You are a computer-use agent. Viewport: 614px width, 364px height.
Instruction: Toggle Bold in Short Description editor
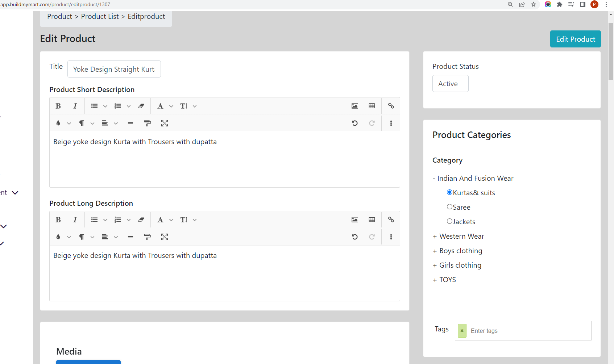[x=58, y=106]
